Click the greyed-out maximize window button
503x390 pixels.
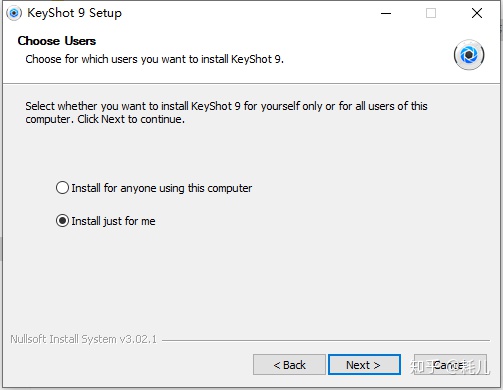(x=431, y=13)
